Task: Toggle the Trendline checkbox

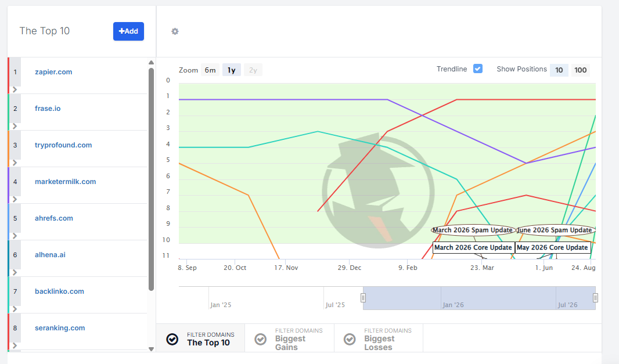Action: pyautogui.click(x=478, y=69)
